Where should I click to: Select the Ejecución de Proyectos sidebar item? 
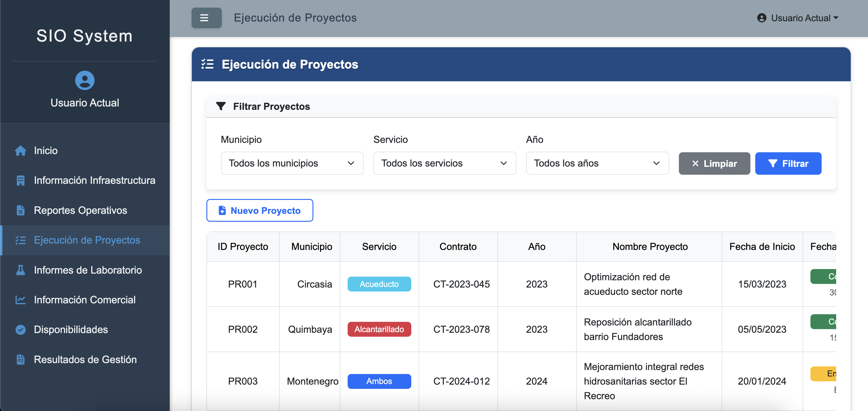coord(87,240)
